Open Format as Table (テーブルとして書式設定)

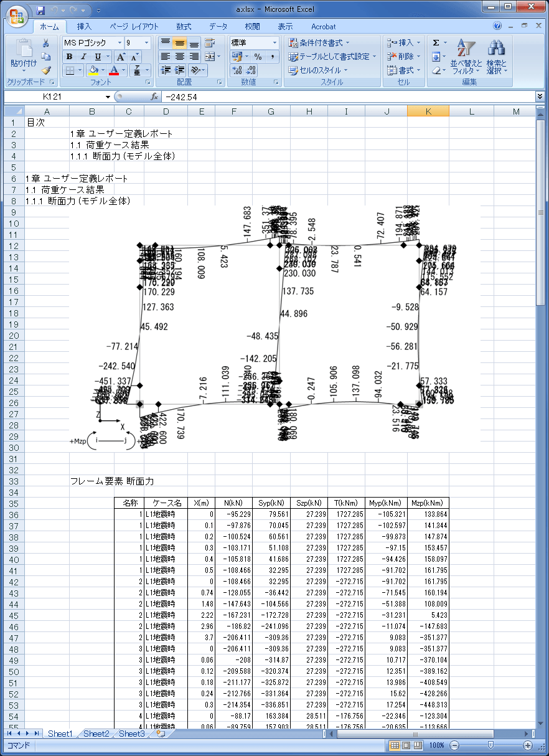click(332, 57)
